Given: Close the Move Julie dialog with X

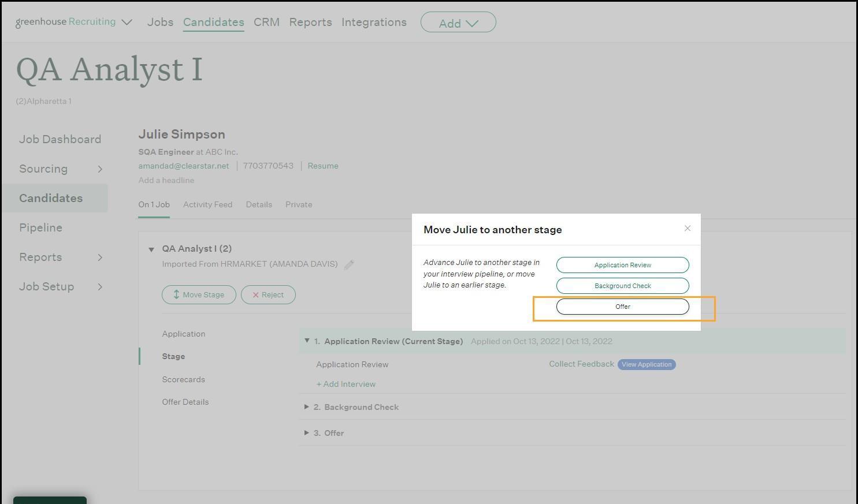Looking at the screenshot, I should click(688, 228).
